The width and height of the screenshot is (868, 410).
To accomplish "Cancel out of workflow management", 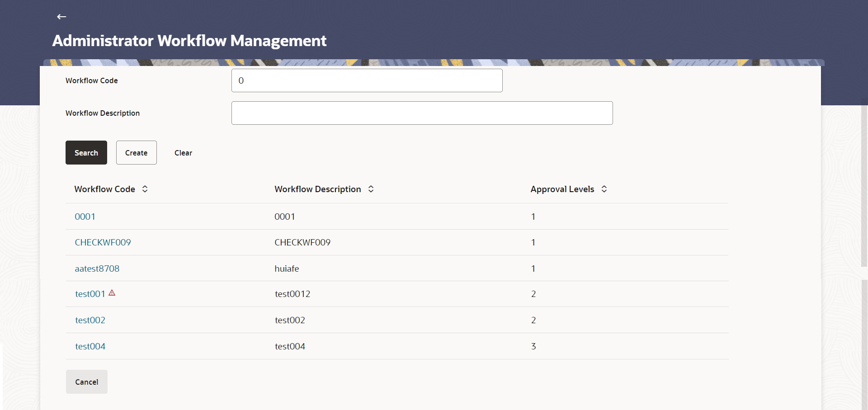I will tap(86, 382).
